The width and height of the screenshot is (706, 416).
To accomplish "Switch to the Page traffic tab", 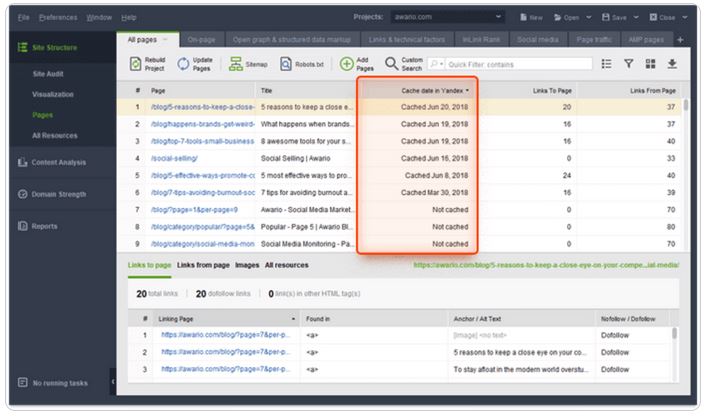I will coord(594,40).
